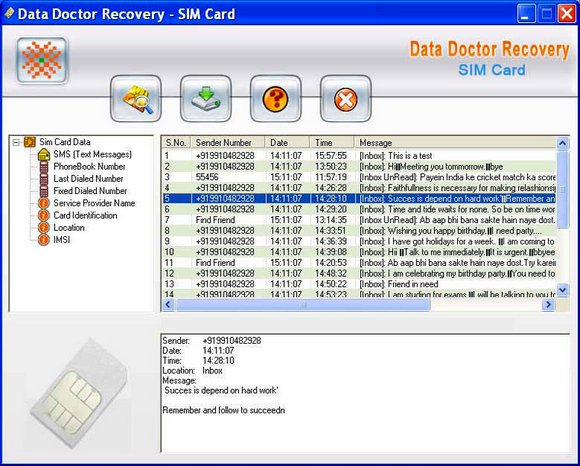Click the horizontal scrollbar thumb in message list
The image size is (580, 466).
point(303,305)
